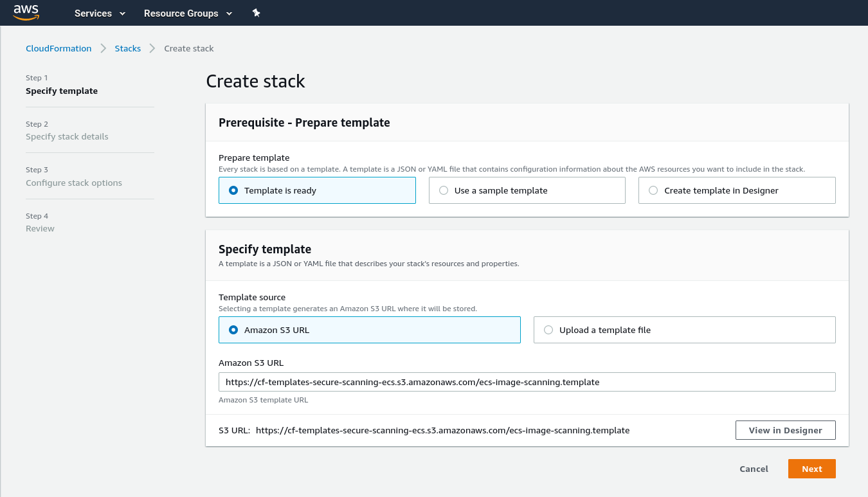Open the Resource Groups dropdown
Viewport: 868px width, 497px height.
188,13
